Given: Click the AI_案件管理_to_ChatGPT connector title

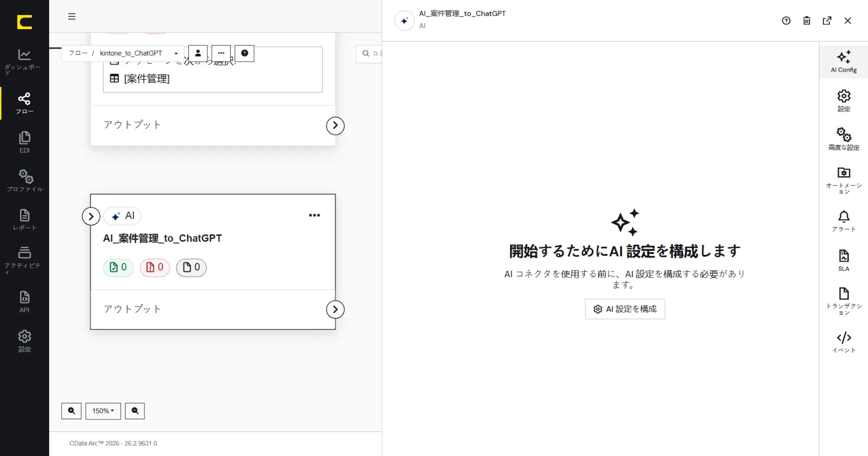Looking at the screenshot, I should [162, 238].
